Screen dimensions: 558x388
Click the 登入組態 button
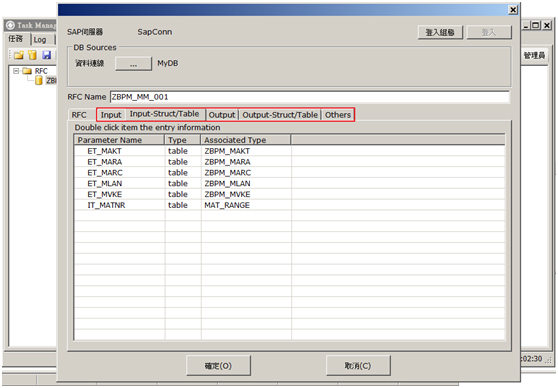pyautogui.click(x=440, y=32)
